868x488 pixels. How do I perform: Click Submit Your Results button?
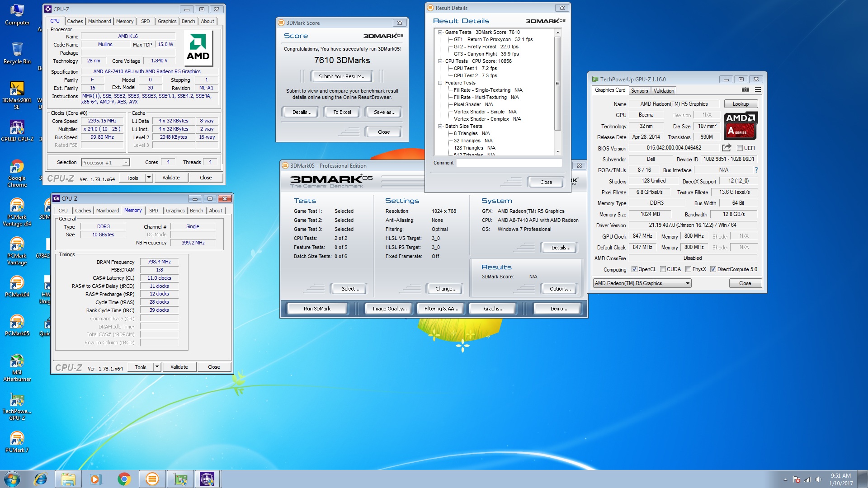coord(342,76)
